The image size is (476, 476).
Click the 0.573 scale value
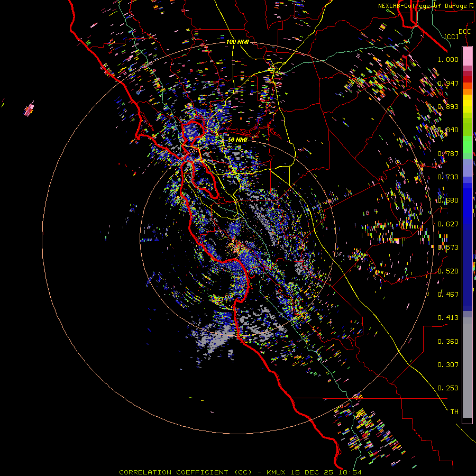point(448,248)
